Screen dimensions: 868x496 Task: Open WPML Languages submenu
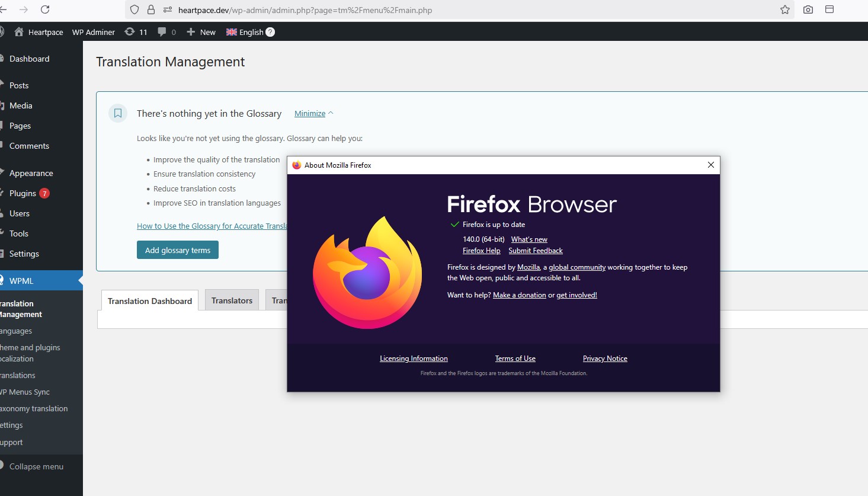coord(16,331)
